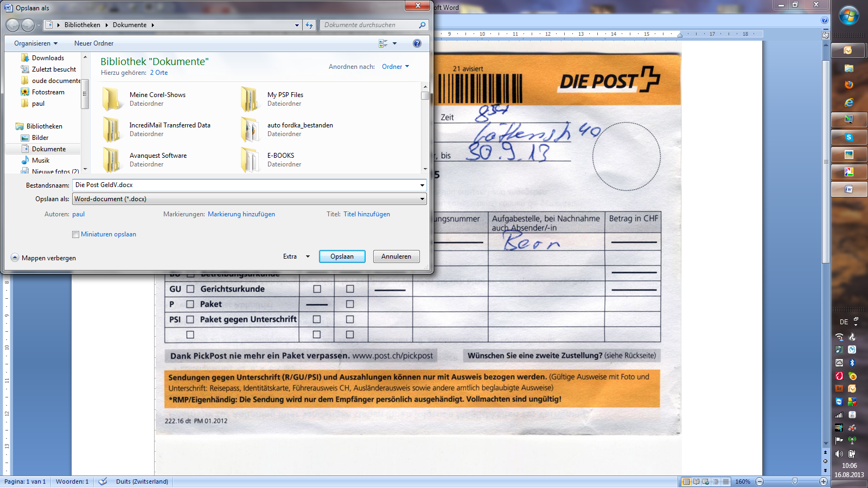Enable the Miniaturen opslaan checkbox
This screenshot has height=488, width=868.
(x=75, y=234)
